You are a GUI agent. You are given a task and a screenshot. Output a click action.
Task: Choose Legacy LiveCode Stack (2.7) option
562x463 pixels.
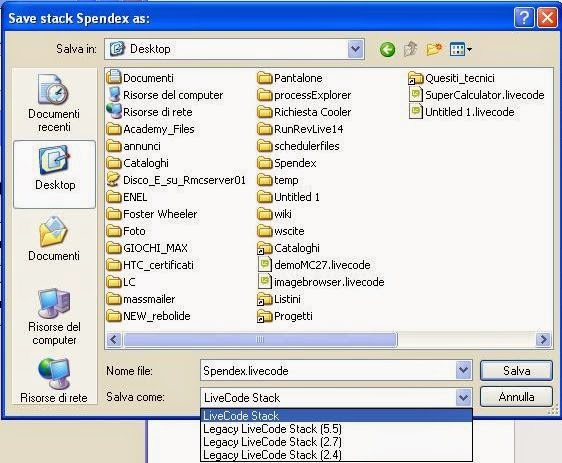336,441
